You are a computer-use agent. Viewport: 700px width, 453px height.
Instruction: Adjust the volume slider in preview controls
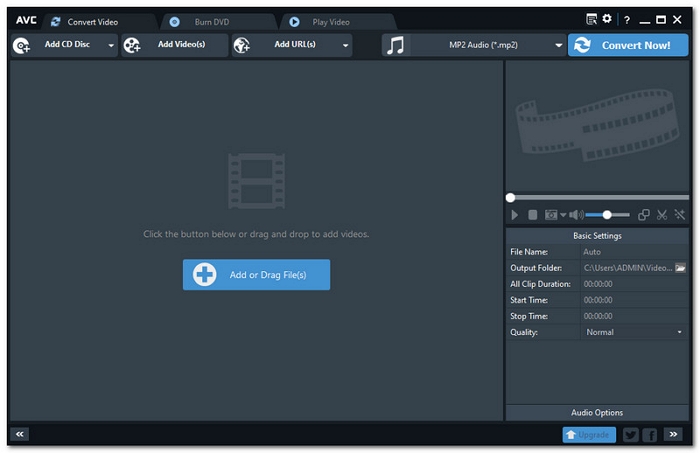coord(607,215)
